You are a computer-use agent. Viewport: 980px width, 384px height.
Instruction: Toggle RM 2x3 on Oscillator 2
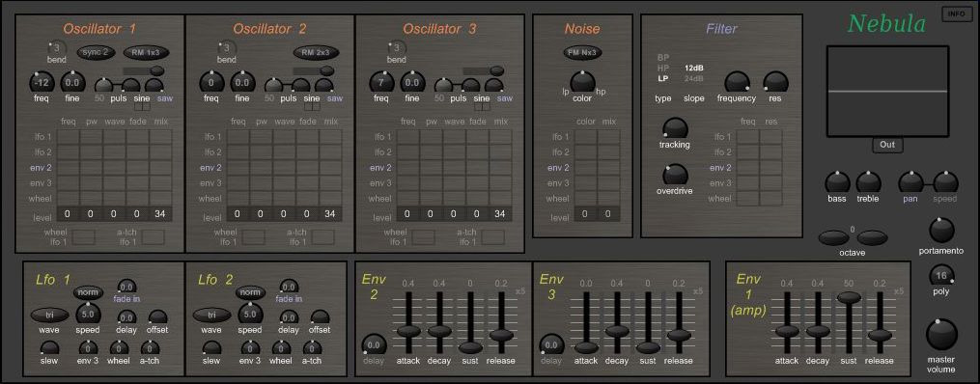click(316, 52)
